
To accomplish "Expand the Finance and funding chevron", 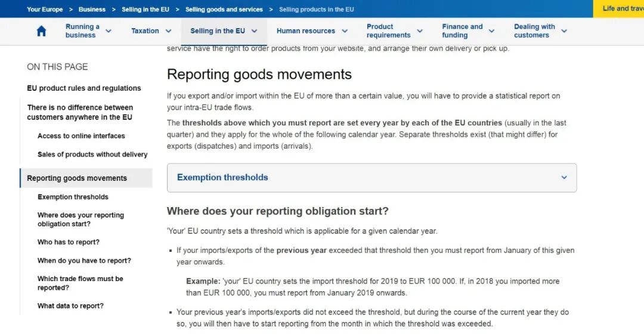I will point(491,31).
